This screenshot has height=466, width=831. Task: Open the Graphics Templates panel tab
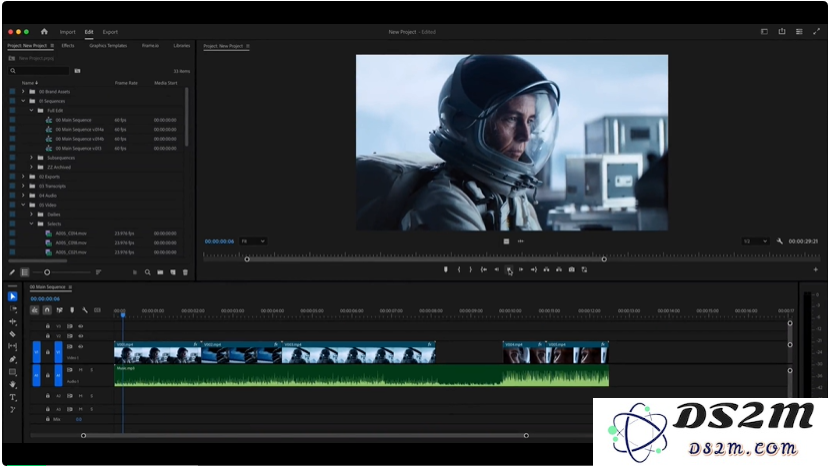[108, 46]
